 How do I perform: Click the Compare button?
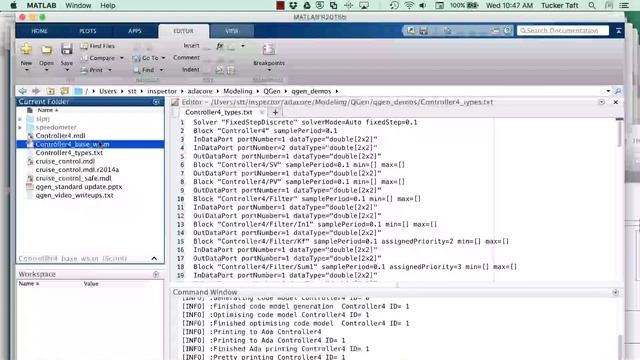(98, 58)
